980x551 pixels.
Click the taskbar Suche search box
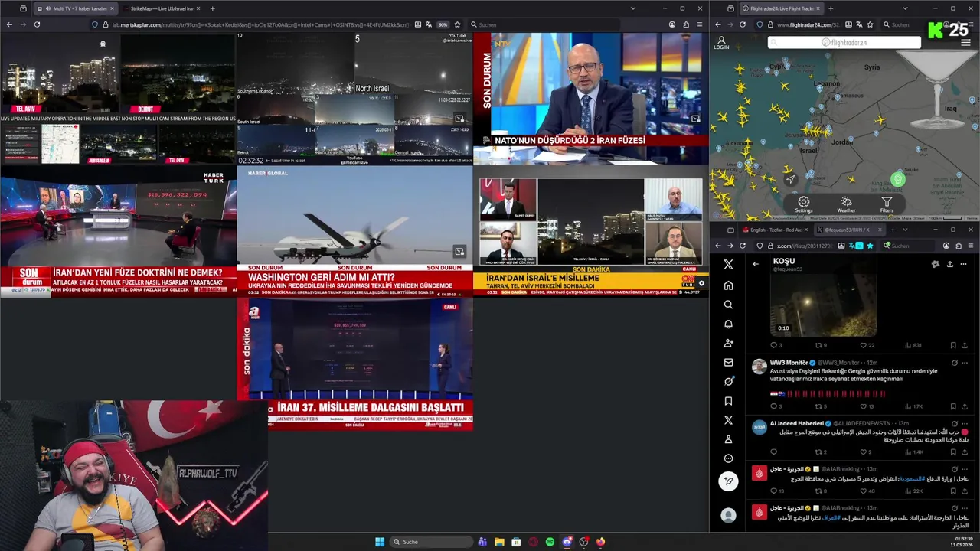coord(430,542)
